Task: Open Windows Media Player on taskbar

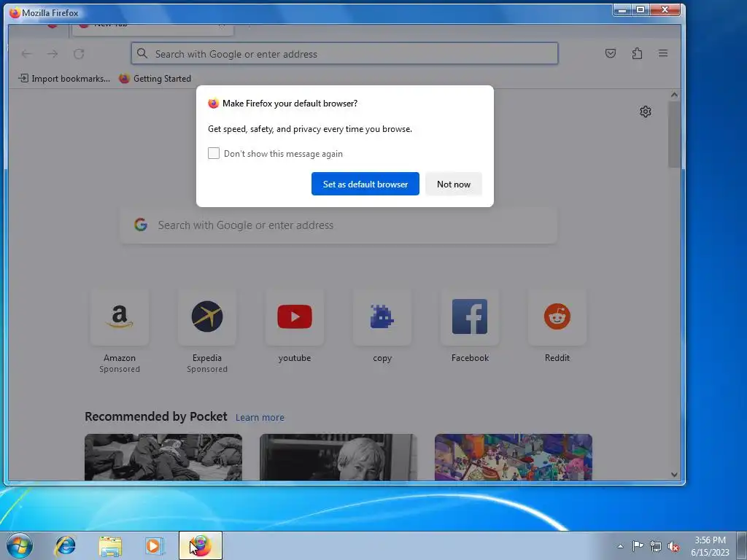Action: 155,545
